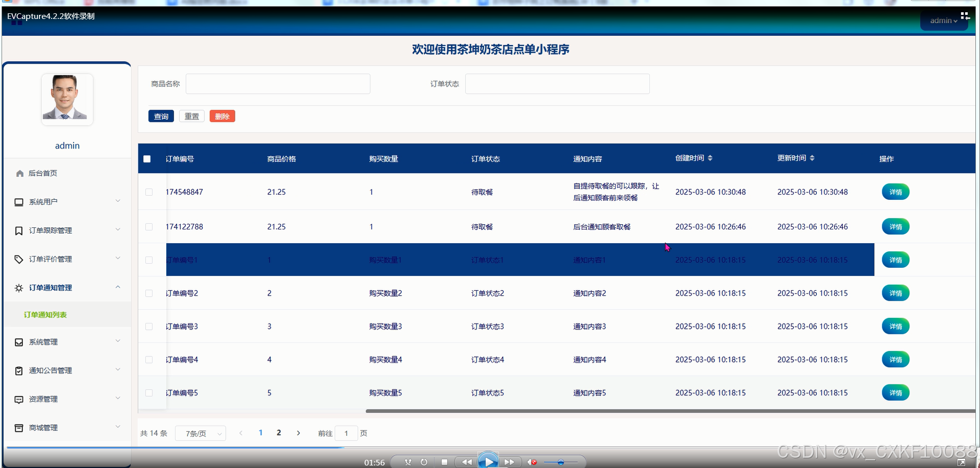Image resolution: width=980 pixels, height=468 pixels.
Task: Click the red 删除 delete button
Action: [x=222, y=116]
